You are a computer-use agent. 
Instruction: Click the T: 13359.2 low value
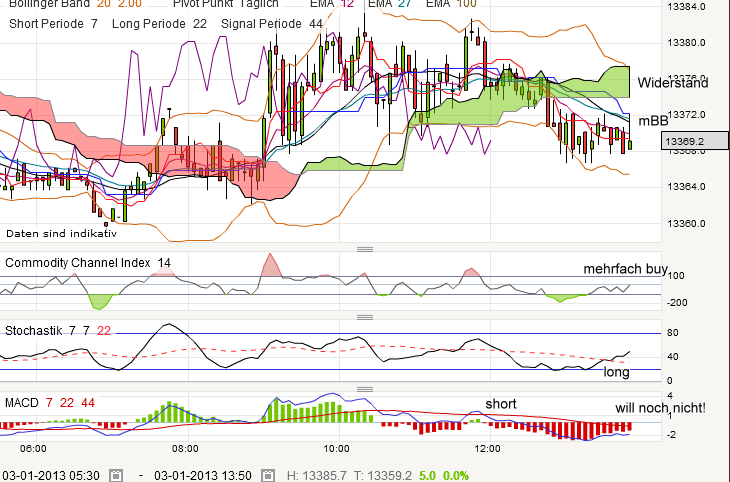(383, 475)
